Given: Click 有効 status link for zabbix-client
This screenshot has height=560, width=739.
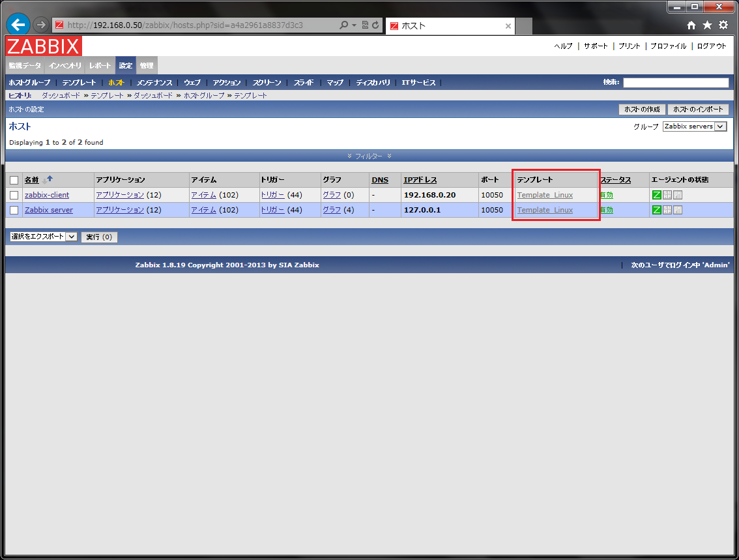Looking at the screenshot, I should (607, 195).
